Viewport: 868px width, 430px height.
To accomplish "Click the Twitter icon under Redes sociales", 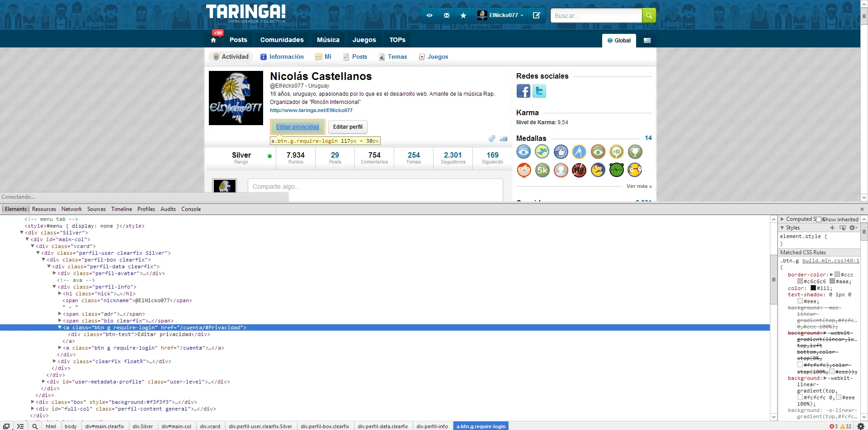I will click(x=539, y=91).
